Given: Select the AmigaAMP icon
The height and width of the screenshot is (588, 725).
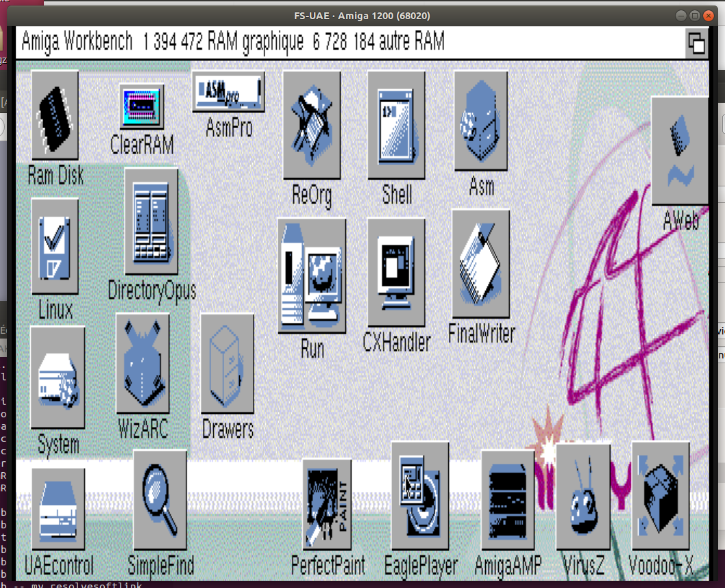Looking at the screenshot, I should click(x=508, y=500).
